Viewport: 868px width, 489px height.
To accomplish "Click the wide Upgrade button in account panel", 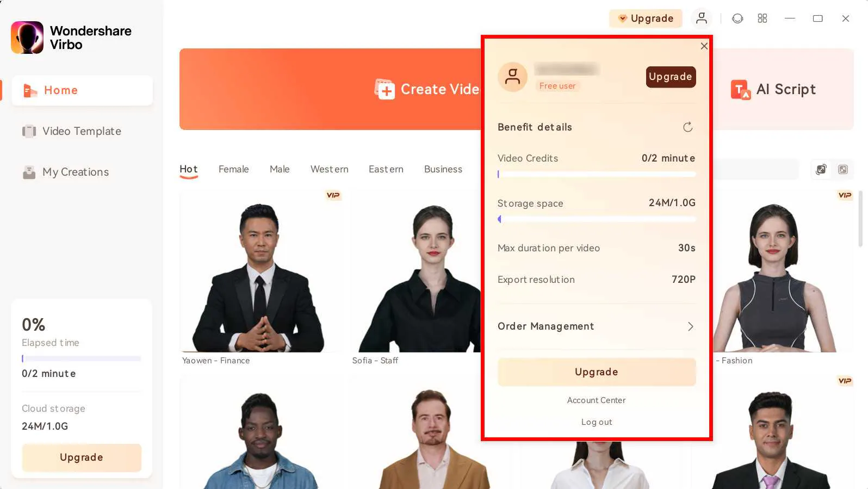I will click(x=597, y=372).
